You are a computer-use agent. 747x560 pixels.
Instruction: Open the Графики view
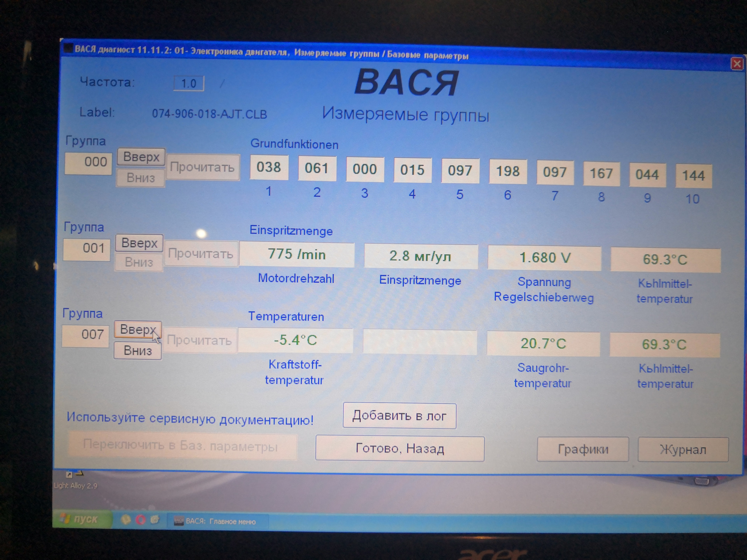[x=582, y=450]
